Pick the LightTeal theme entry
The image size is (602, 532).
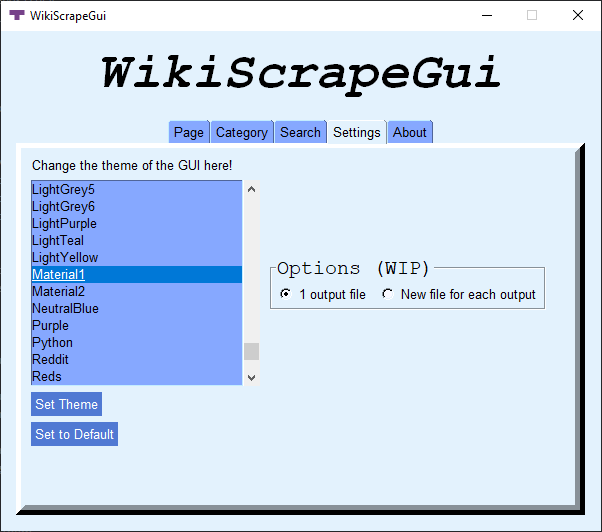pyautogui.click(x=137, y=241)
